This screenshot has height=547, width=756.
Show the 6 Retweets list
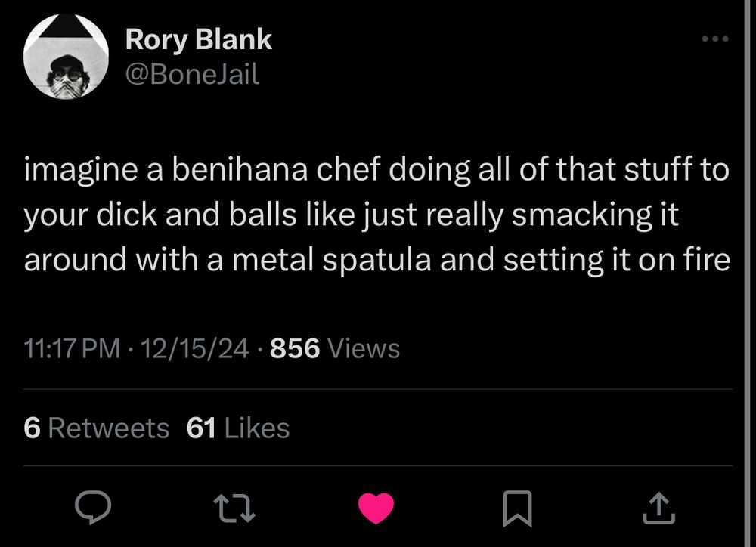(96, 428)
